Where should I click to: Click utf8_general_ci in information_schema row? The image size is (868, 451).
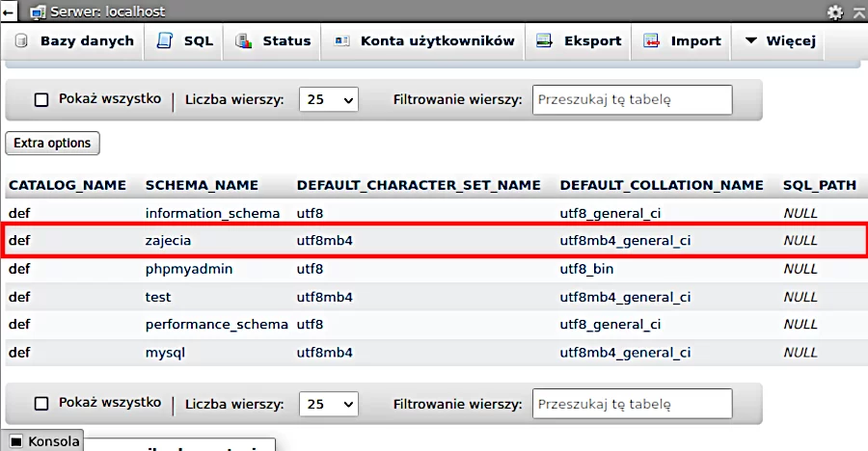click(x=610, y=214)
